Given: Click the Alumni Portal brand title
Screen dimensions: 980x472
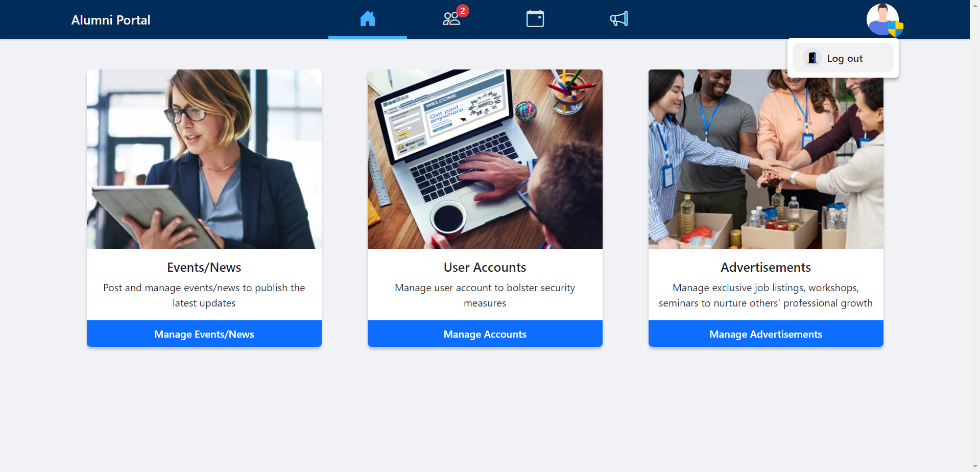Looking at the screenshot, I should click(x=111, y=20).
